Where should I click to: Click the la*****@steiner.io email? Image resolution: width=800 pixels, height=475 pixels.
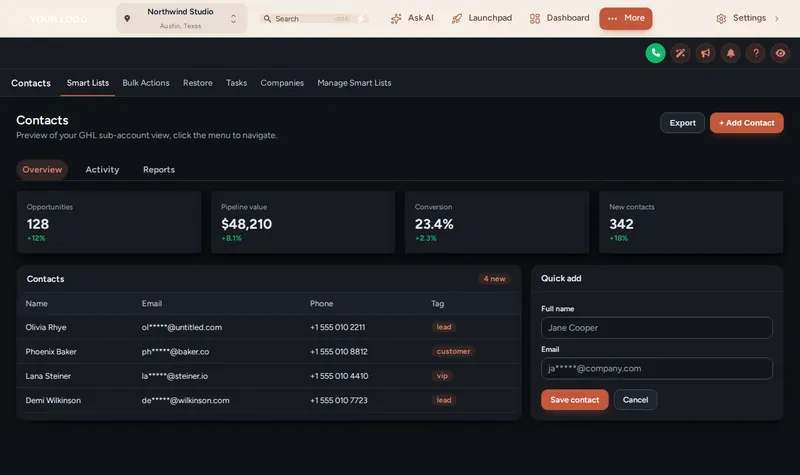coord(174,376)
